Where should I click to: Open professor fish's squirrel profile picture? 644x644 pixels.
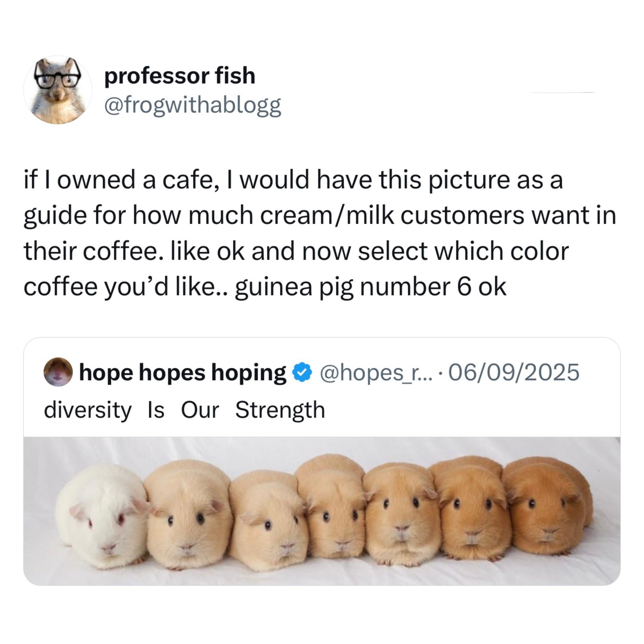(x=58, y=90)
